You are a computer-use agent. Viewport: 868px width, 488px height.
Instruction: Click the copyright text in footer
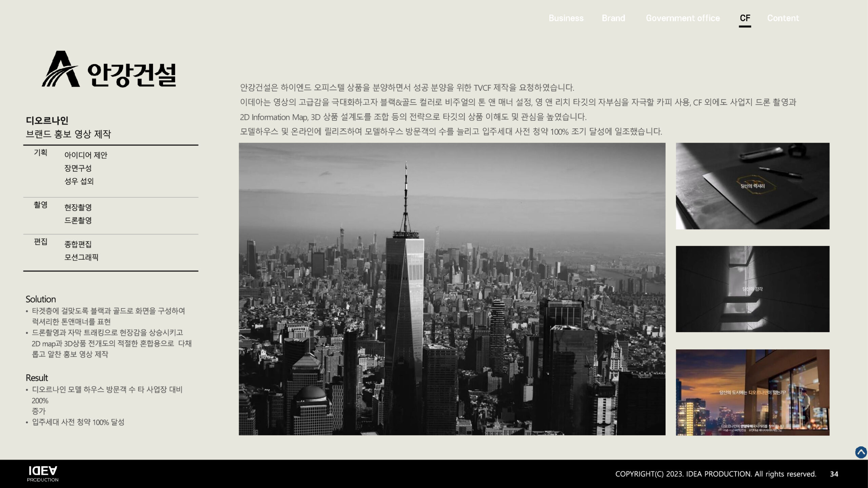pyautogui.click(x=715, y=474)
